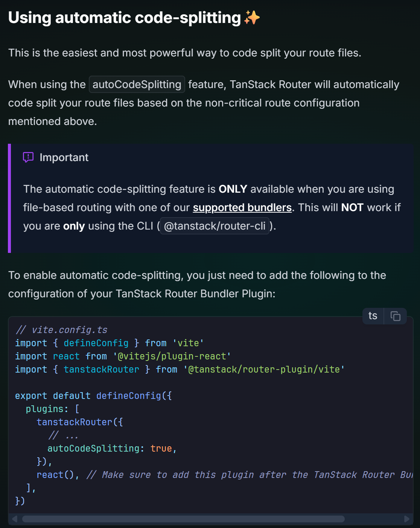Click the "true" value in the code
The image size is (420, 528).
point(161,449)
